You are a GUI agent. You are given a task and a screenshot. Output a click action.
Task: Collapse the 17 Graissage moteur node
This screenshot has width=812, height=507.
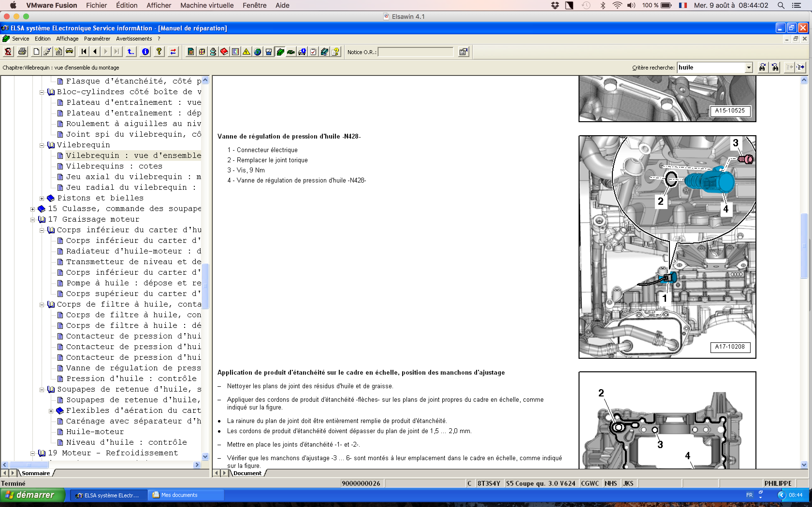point(33,220)
